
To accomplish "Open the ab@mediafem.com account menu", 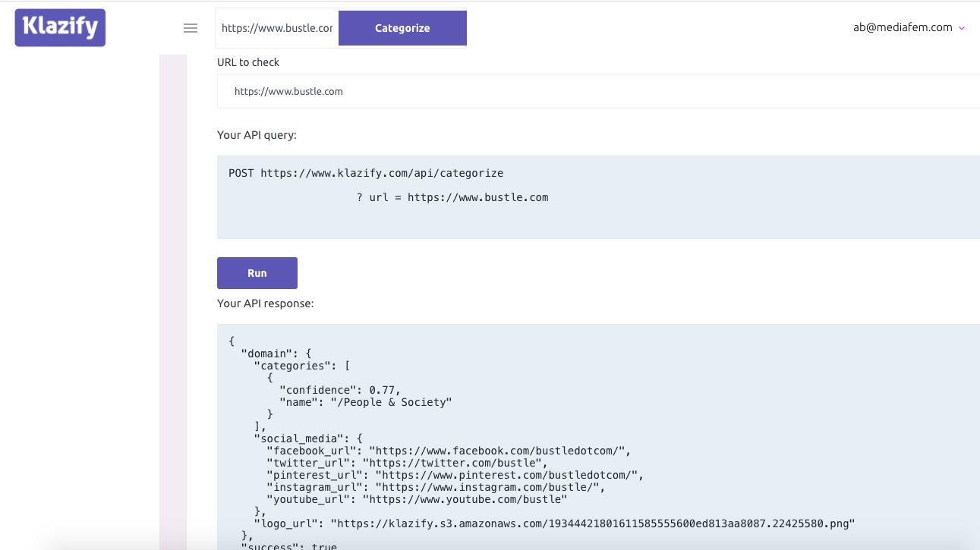I will pyautogui.click(x=903, y=27).
